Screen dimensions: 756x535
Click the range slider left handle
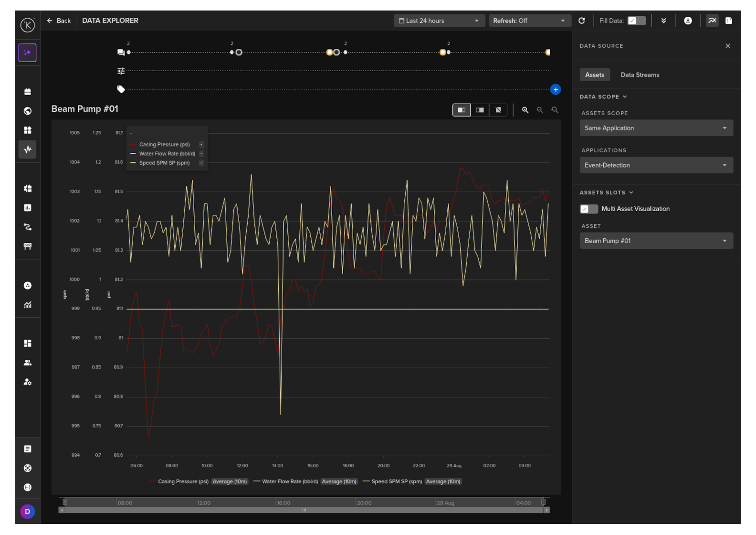pyautogui.click(x=65, y=502)
